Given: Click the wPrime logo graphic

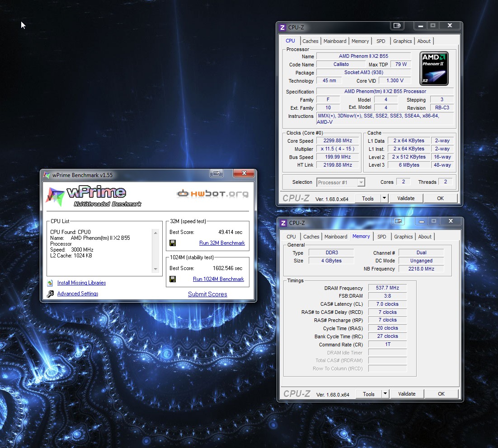Looking at the screenshot, I should (x=94, y=196).
